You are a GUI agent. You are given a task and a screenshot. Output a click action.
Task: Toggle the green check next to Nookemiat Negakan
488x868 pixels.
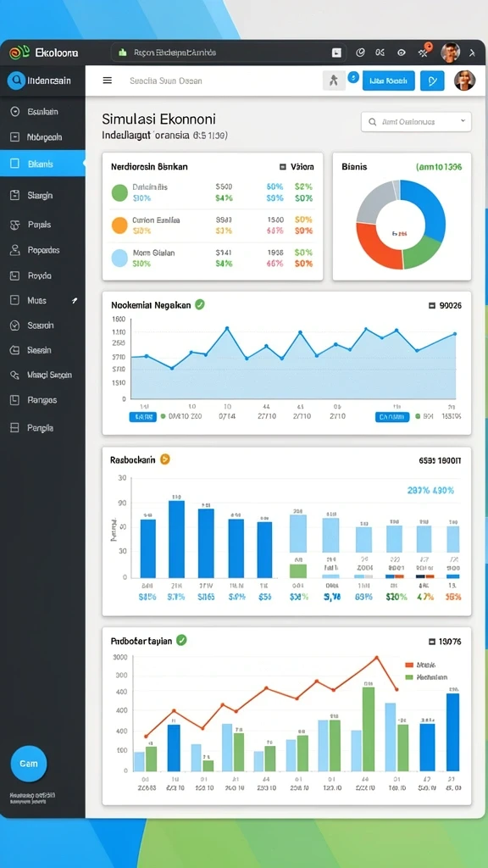pyautogui.click(x=200, y=304)
